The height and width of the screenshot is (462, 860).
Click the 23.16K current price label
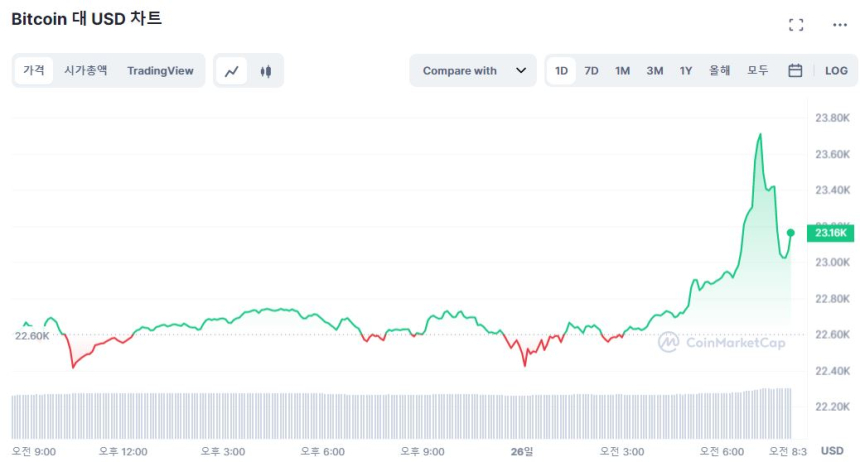tap(831, 233)
